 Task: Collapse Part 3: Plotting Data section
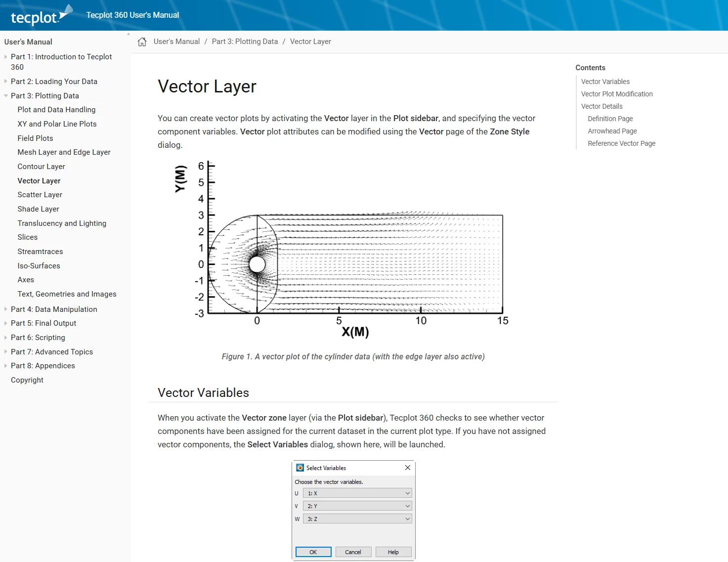(6, 96)
